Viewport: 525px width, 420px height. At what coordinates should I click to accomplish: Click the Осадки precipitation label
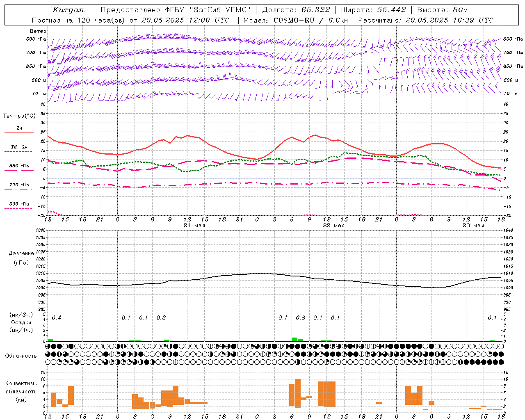click(21, 322)
